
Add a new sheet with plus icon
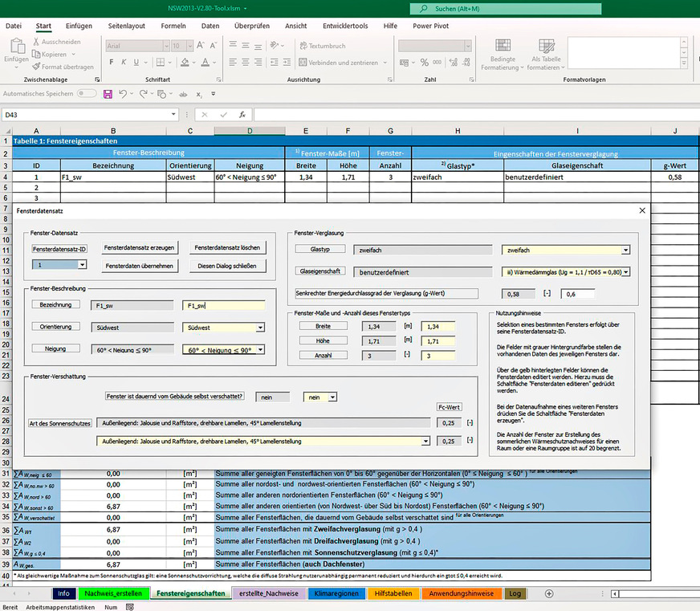tap(549, 593)
